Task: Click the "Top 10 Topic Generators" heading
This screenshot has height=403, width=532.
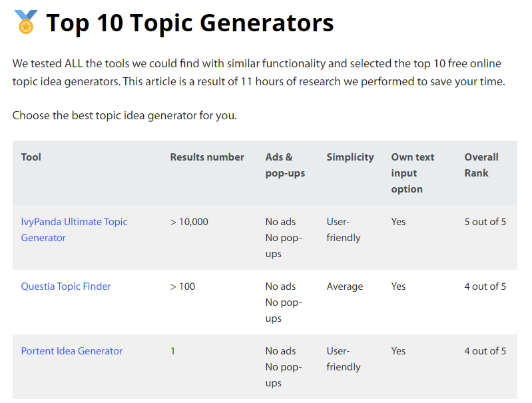Action: click(x=190, y=23)
